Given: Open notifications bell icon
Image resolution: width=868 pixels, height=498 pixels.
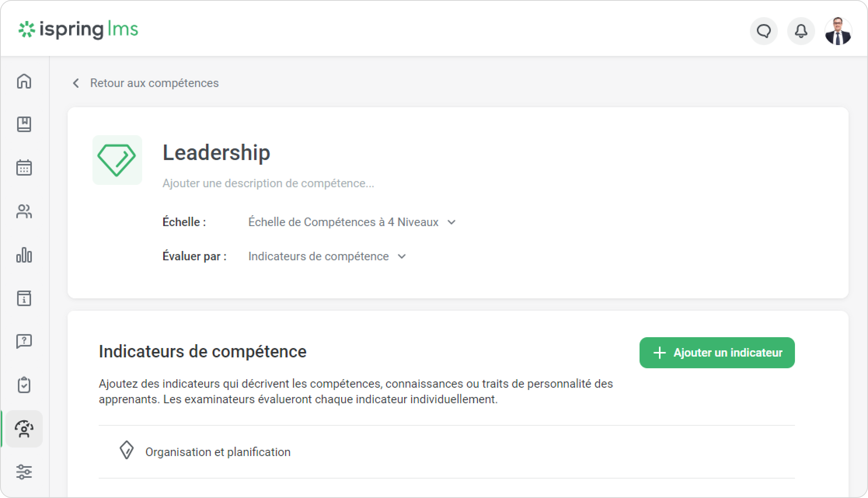Looking at the screenshot, I should 801,31.
